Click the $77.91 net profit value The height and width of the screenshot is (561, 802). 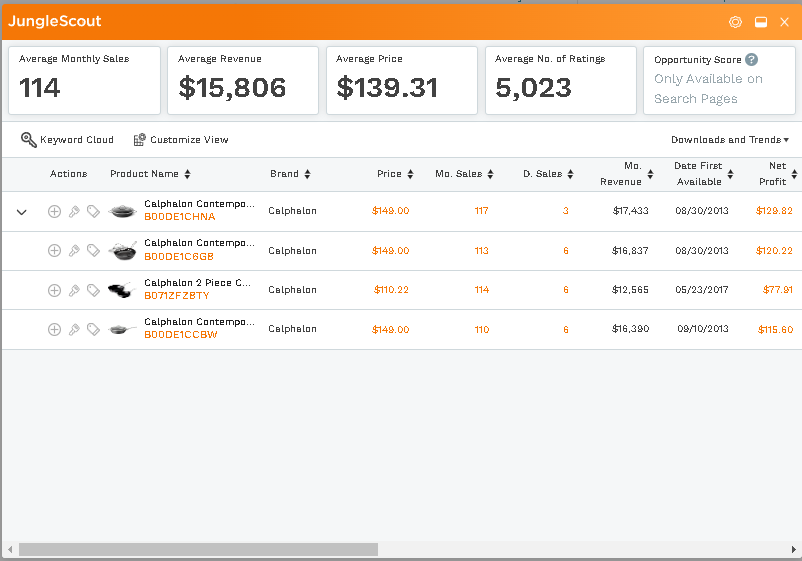(778, 290)
